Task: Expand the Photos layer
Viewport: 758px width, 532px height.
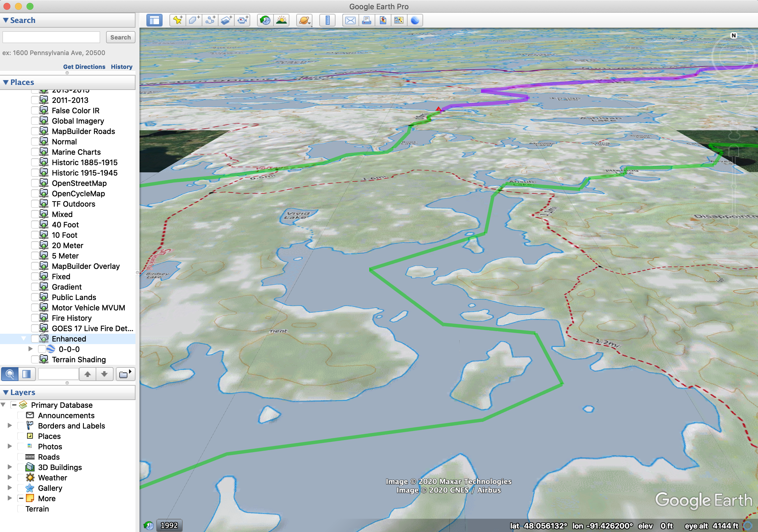Action: point(10,446)
